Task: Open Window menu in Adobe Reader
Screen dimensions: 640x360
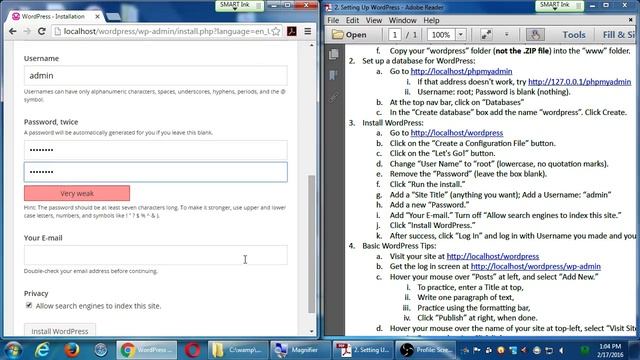Action: [x=402, y=20]
